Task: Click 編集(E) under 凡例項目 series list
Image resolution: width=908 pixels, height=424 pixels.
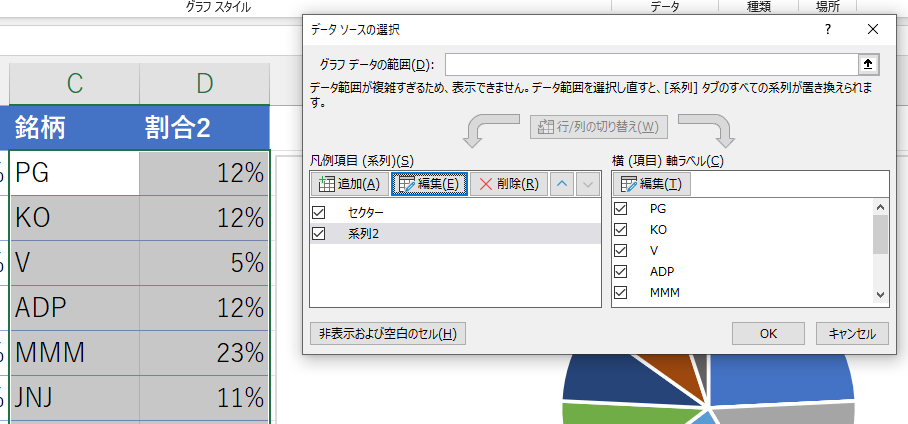Action: point(429,184)
